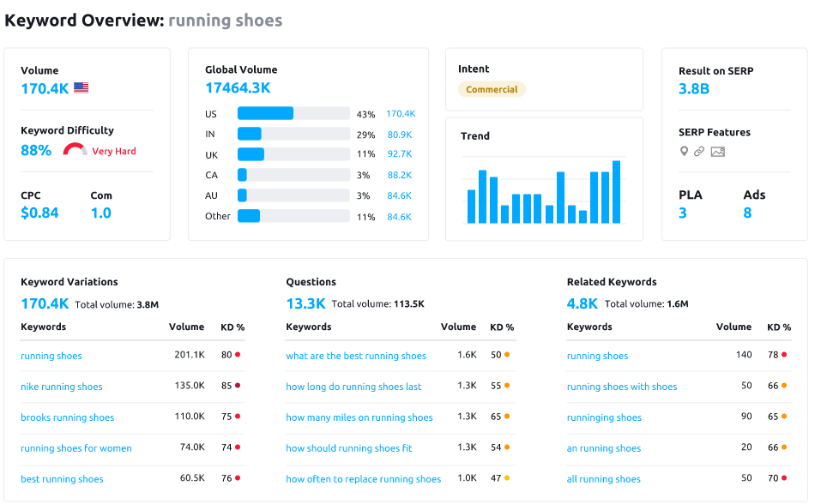Click orange KD dot for how should running shoes fit
Image resolution: width=821 pixels, height=504 pixels.
[x=507, y=447]
